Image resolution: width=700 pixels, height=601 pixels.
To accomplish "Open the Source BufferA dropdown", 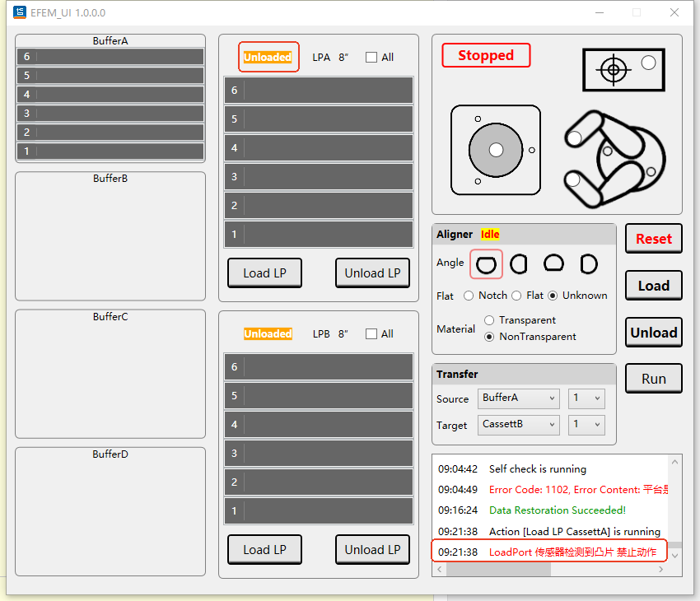I will coord(518,398).
